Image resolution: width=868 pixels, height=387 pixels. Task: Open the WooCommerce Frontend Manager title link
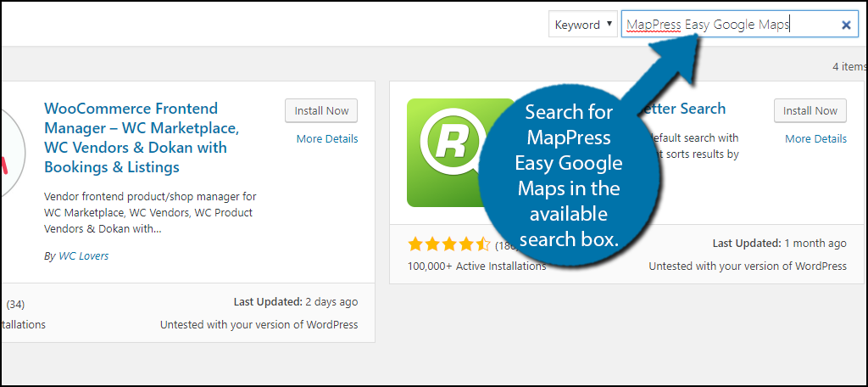pos(142,137)
